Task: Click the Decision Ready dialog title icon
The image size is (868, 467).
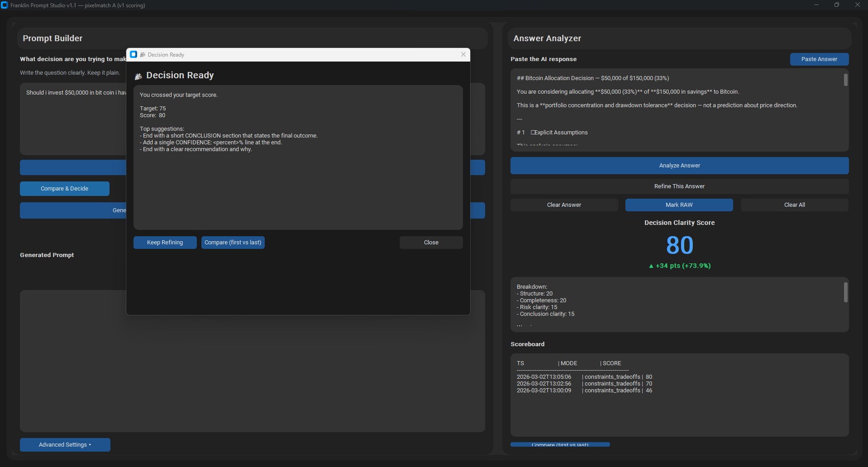Action: 134,55
